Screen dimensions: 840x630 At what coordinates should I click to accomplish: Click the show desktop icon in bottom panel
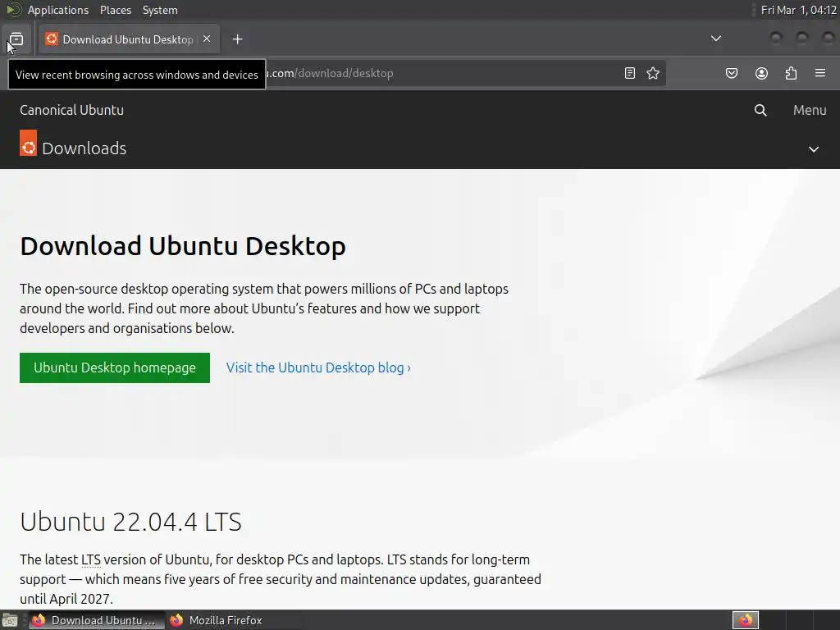point(10,620)
